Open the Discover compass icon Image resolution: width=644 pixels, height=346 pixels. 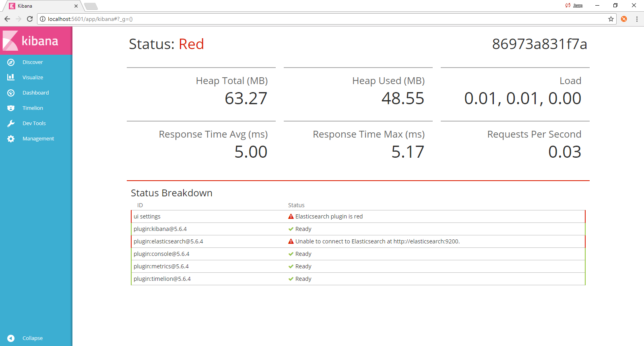point(11,62)
